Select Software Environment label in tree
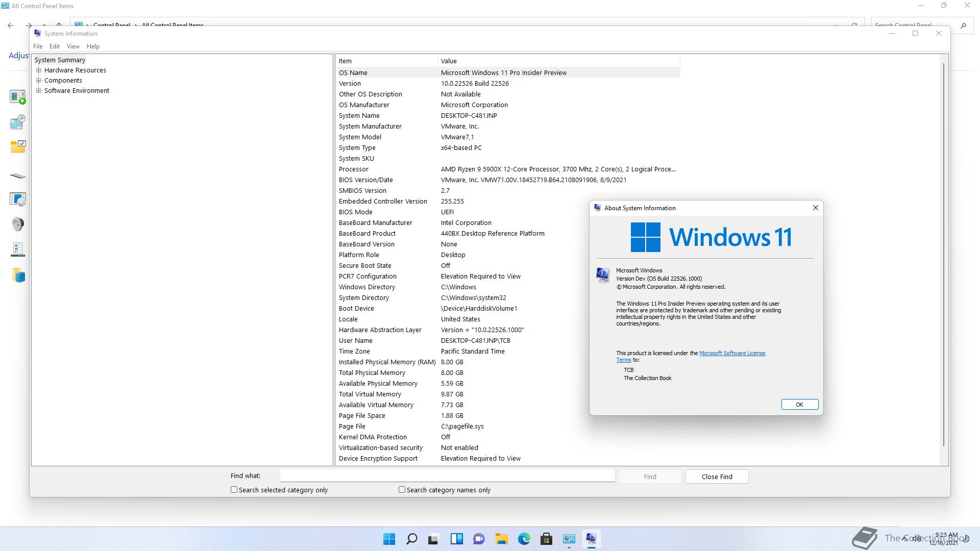Image resolution: width=980 pixels, height=551 pixels. click(77, 90)
